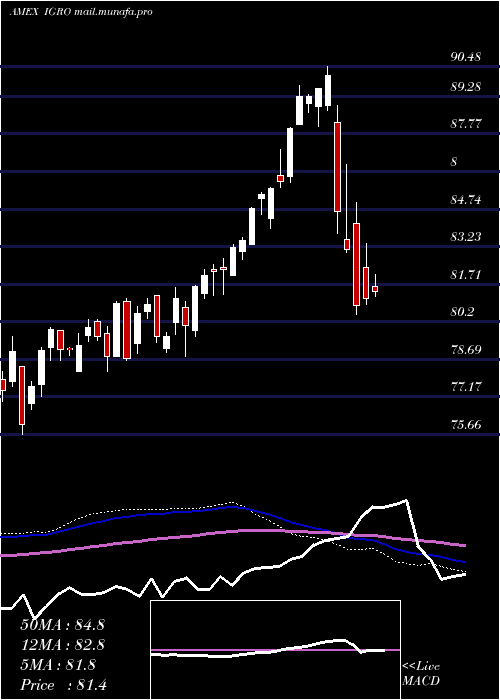Click the Price : 81.4 readout
This screenshot has height=700, width=500.
click(x=63, y=685)
